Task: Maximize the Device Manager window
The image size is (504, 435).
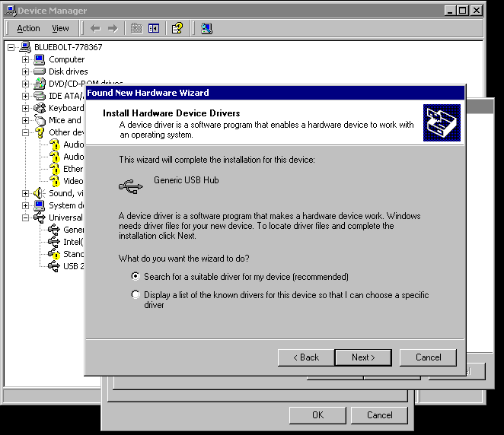Action: 463,11
